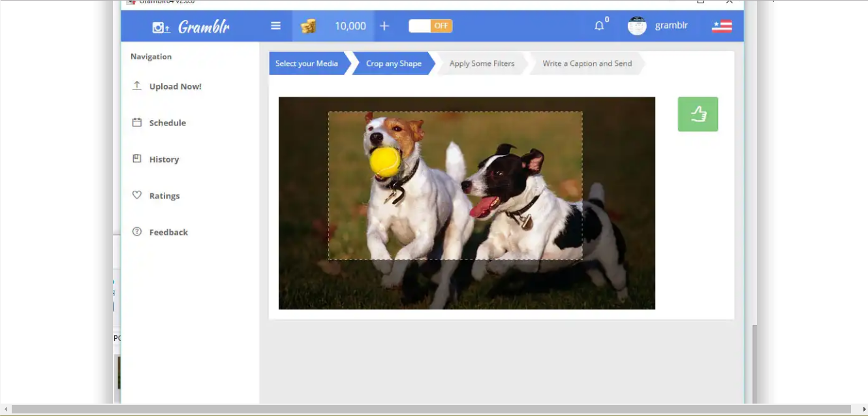Jump to Write a Caption and Send
Viewport: 868px width, 416px height.
(587, 63)
